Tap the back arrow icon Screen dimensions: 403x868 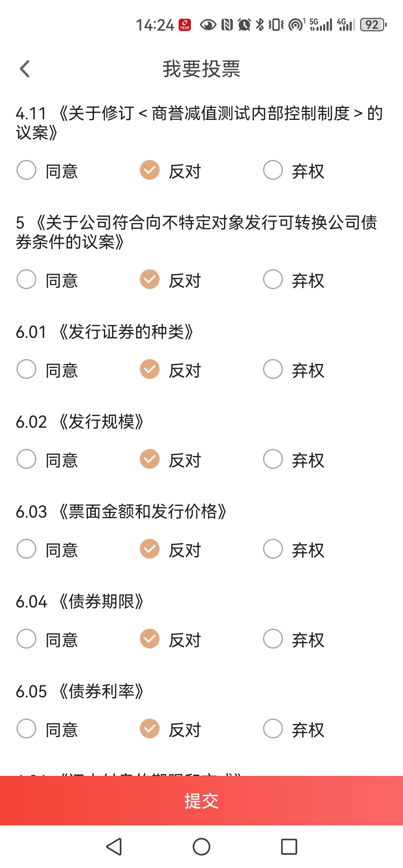[x=25, y=69]
